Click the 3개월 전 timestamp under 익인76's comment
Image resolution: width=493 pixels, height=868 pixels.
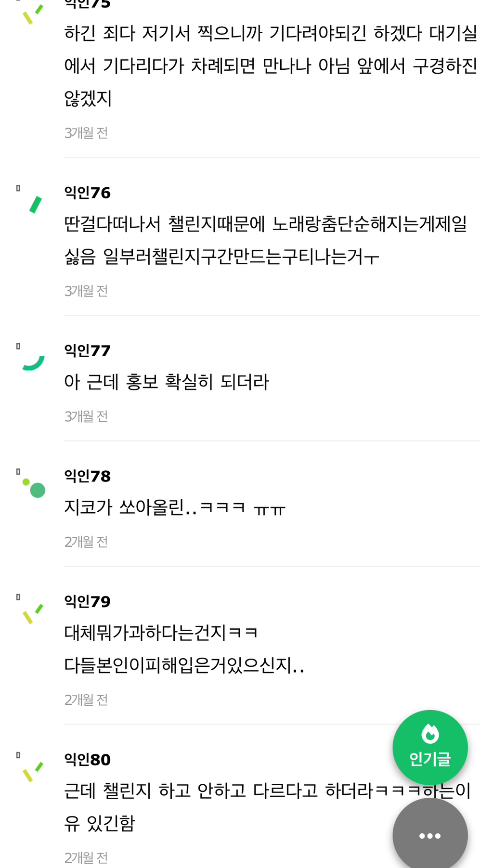pos(86,291)
